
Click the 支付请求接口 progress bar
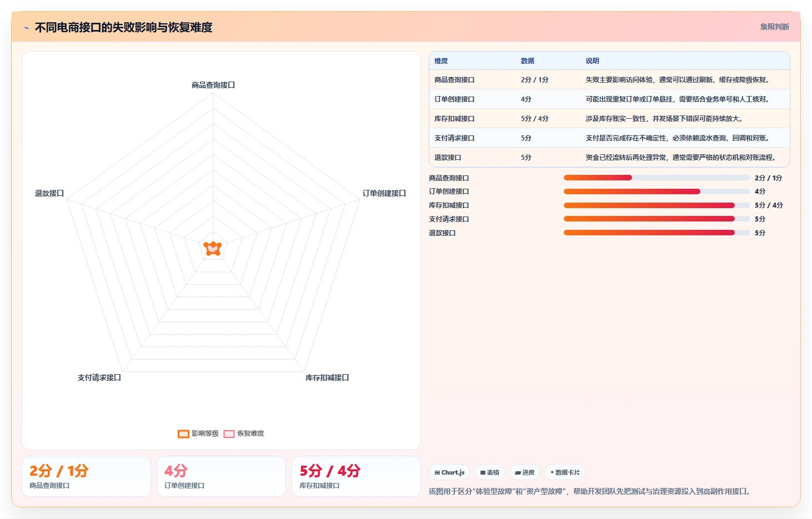point(656,219)
